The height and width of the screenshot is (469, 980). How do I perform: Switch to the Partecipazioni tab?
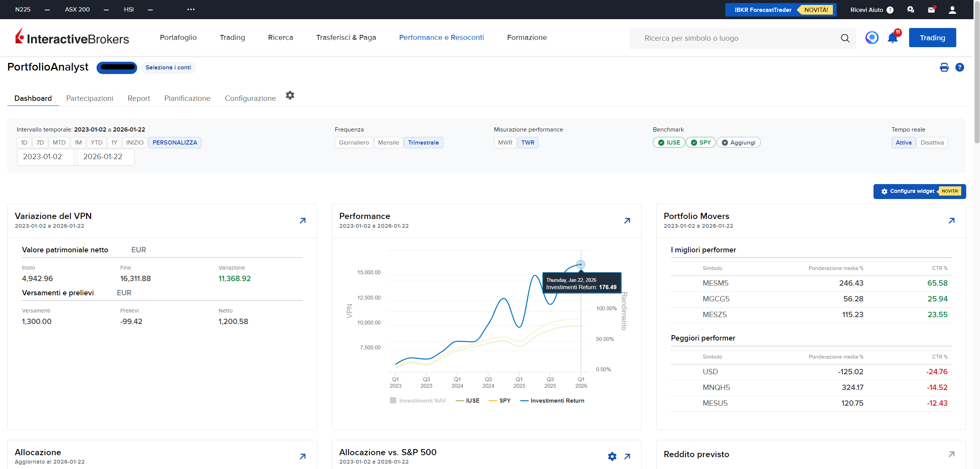tap(90, 98)
